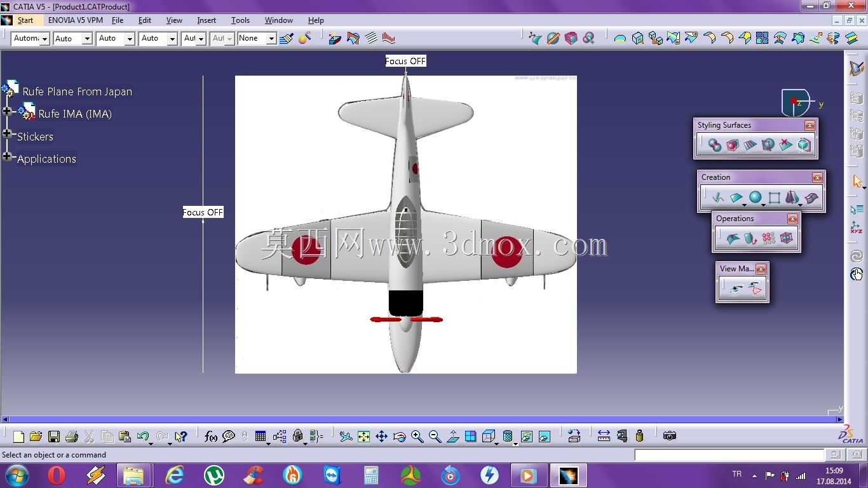868x488 pixels.
Task: Click the CATIA logo at bottom right
Action: click(x=851, y=434)
